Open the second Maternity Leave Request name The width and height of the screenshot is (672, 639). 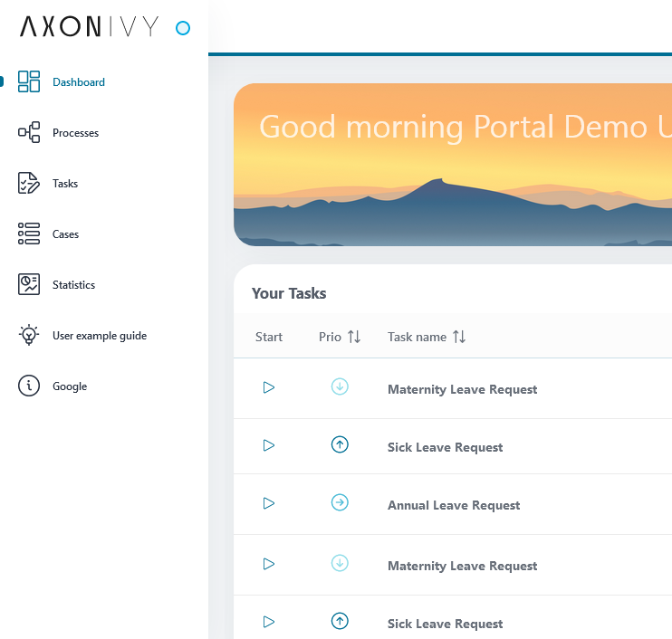coord(462,566)
